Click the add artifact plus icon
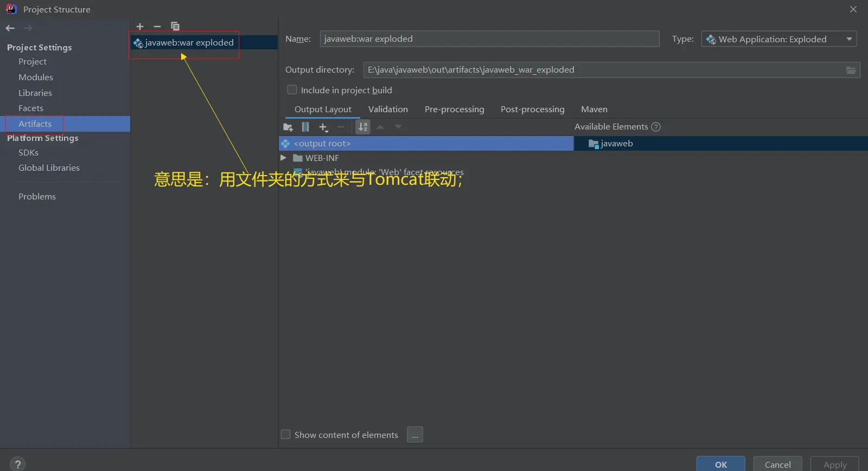 [x=140, y=27]
